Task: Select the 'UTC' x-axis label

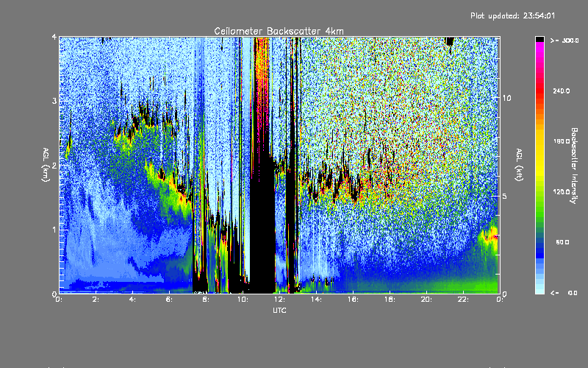Action: click(279, 310)
